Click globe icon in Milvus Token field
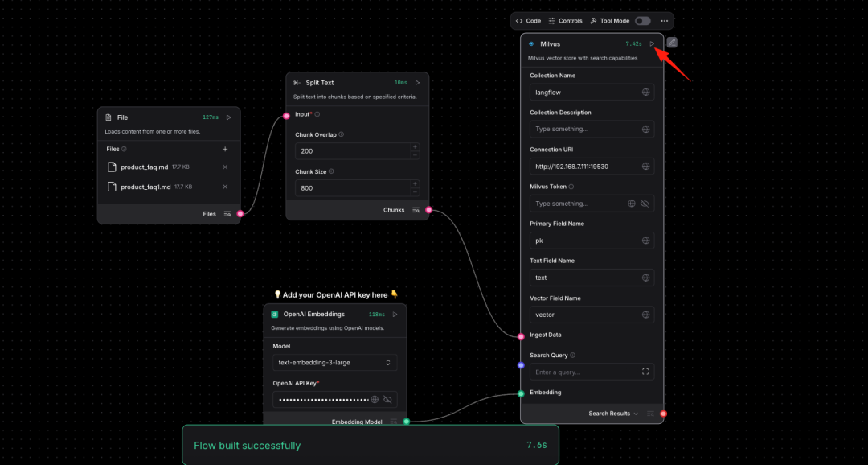This screenshot has width=868, height=465. 632,204
